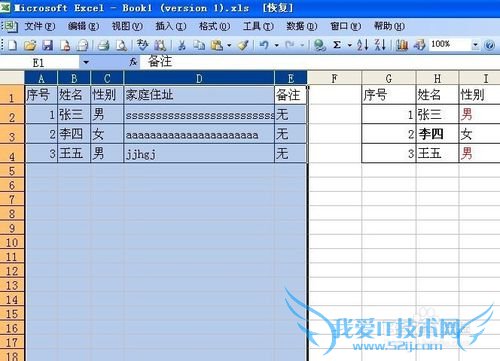The image size is (500, 361).
Task: Save the workbook with the floppy icon
Action: coord(47,45)
